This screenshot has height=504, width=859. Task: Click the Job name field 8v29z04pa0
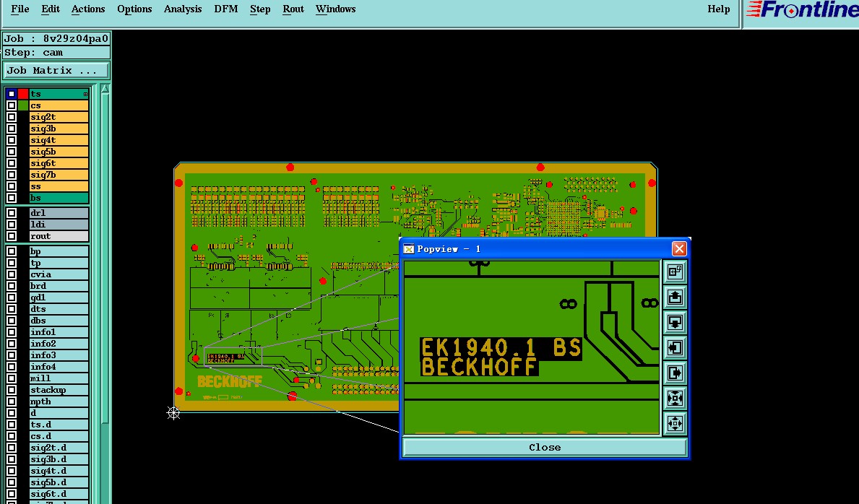(x=56, y=38)
